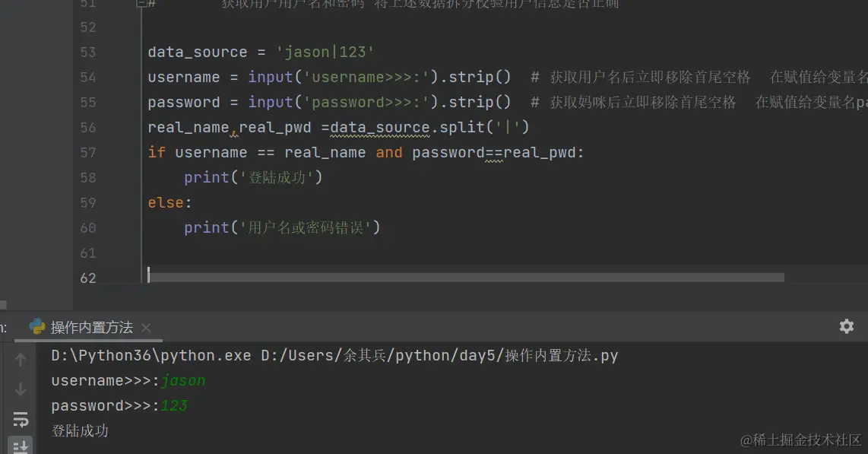The image size is (868, 454).
Task: Click the horizontal editor scrollbar
Action: click(466, 278)
